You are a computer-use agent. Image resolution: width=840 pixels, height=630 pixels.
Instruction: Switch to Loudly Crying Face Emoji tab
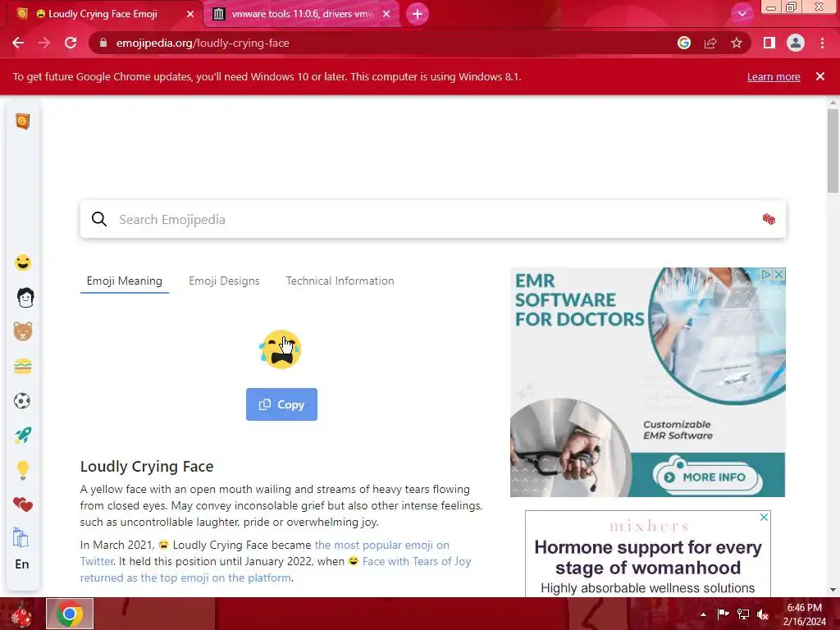point(103,14)
